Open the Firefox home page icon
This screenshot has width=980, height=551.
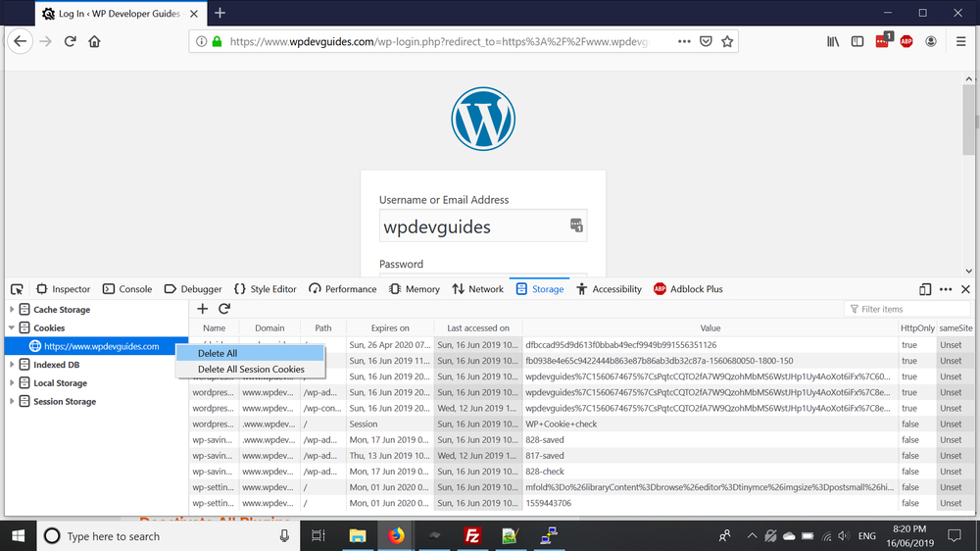point(94,41)
